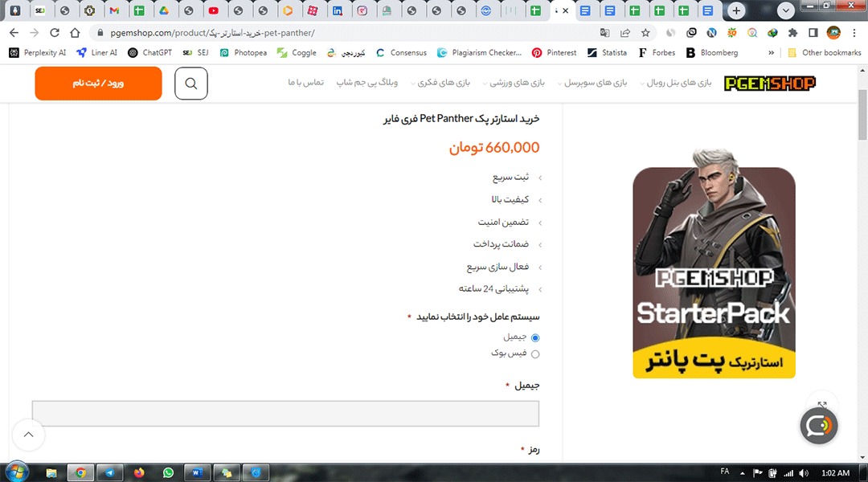
Task: Select the فیس بوک radio option
Action: point(534,353)
